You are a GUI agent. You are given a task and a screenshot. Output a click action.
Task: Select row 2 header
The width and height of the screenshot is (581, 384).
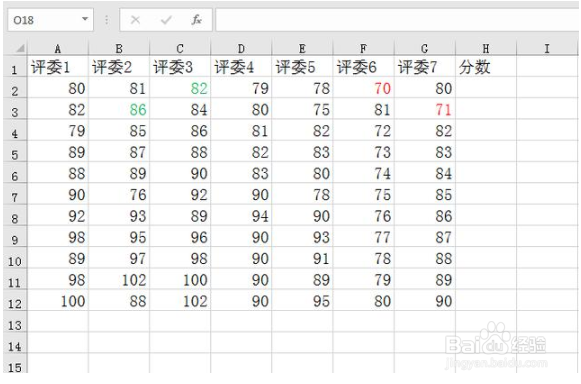[15, 88]
